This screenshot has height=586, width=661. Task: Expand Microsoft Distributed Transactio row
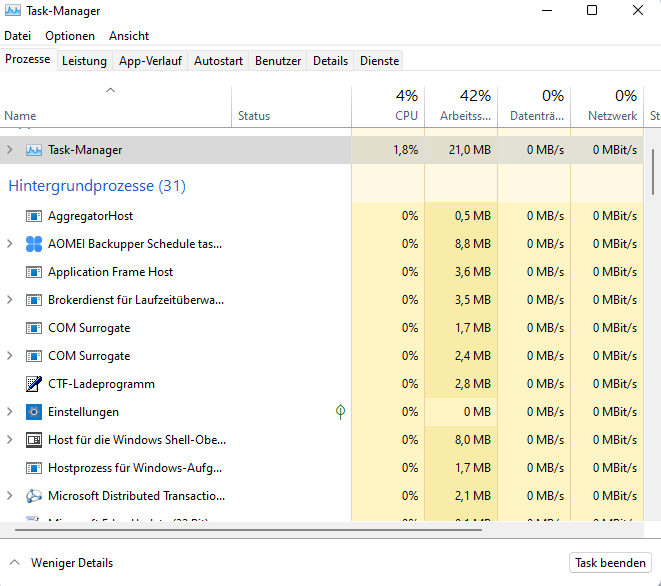point(10,496)
